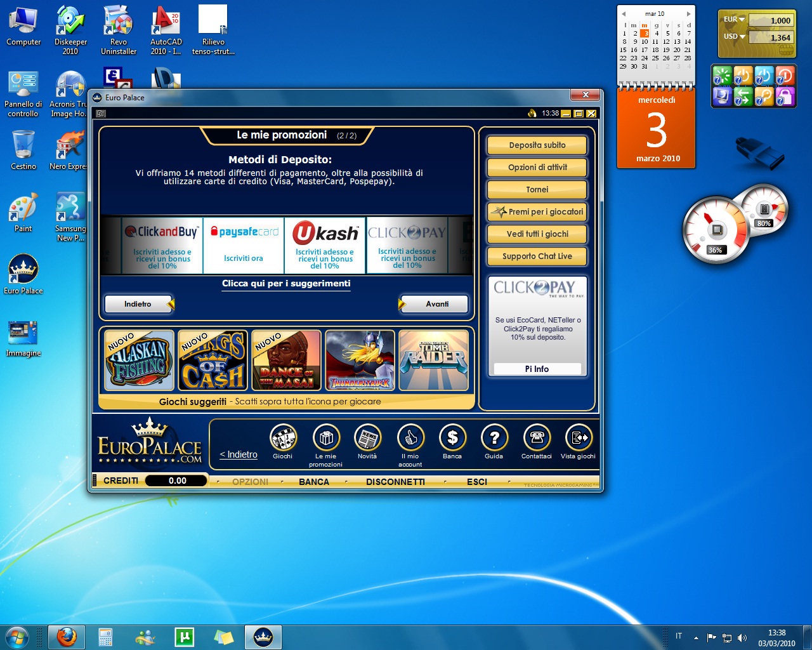Screen dimensions: 812x650
Task: Select DISCONNETTI in bottom menu bar
Action: 395,482
